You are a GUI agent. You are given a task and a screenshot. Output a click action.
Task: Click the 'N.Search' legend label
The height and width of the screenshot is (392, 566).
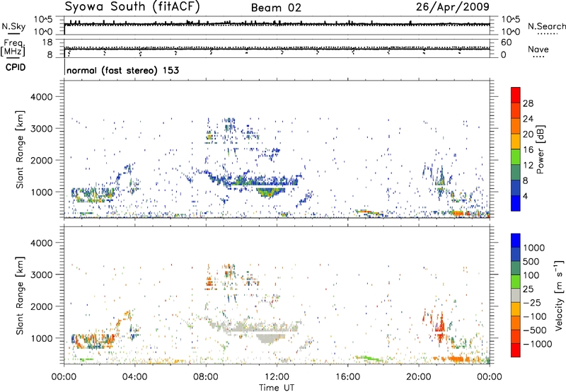546,26
